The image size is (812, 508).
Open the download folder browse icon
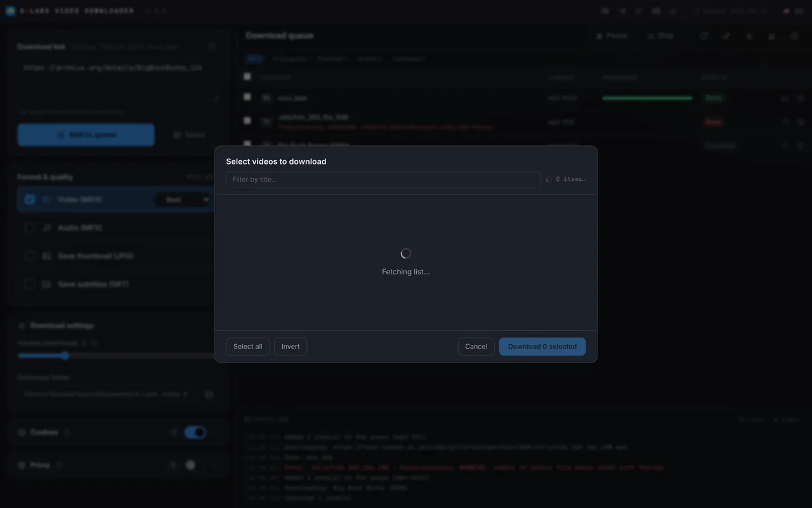[x=209, y=394]
